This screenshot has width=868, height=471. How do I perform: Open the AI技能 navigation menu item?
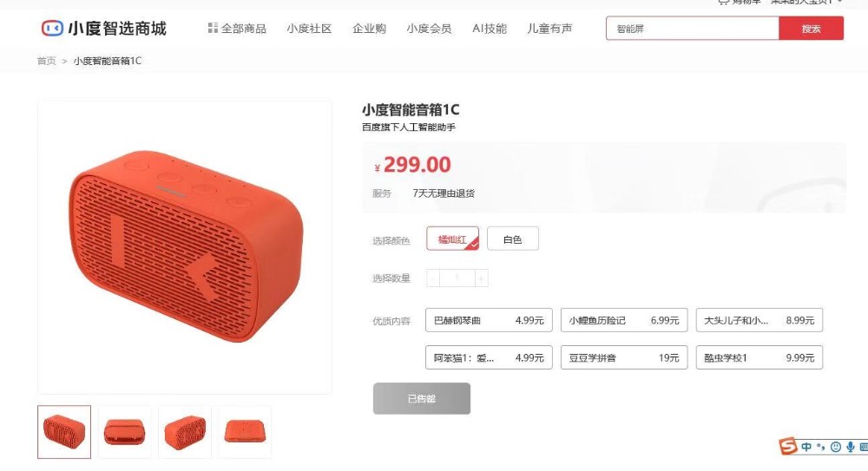[x=490, y=29]
